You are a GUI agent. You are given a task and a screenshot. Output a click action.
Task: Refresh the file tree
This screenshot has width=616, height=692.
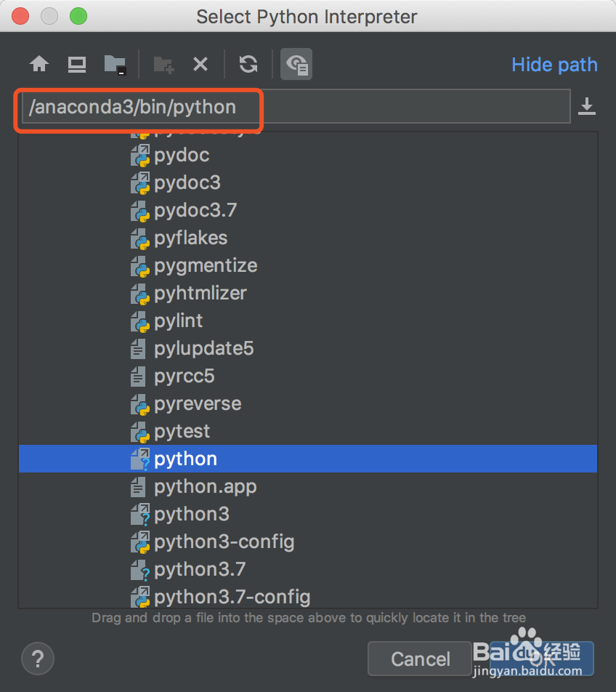pyautogui.click(x=248, y=65)
